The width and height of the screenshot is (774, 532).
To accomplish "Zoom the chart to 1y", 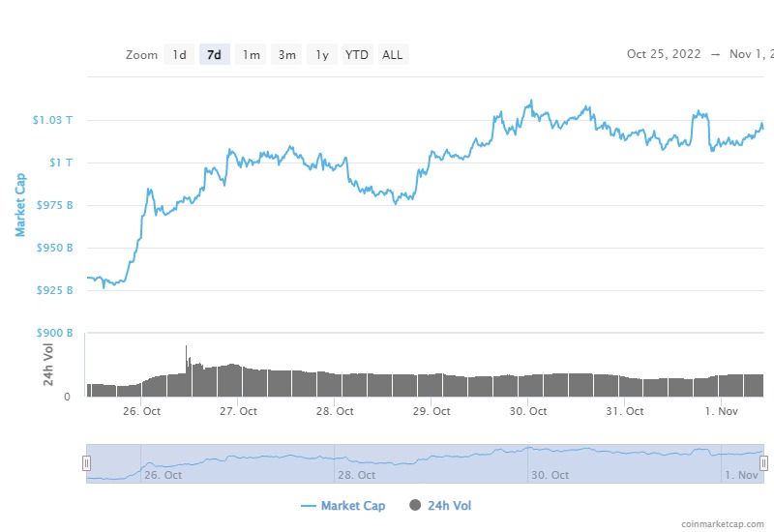I will pos(323,55).
